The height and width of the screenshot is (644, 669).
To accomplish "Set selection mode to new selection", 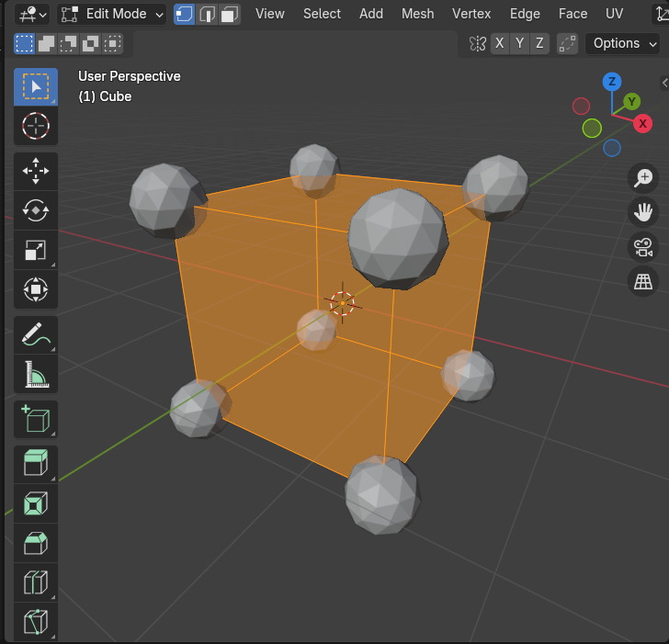I will [24, 43].
